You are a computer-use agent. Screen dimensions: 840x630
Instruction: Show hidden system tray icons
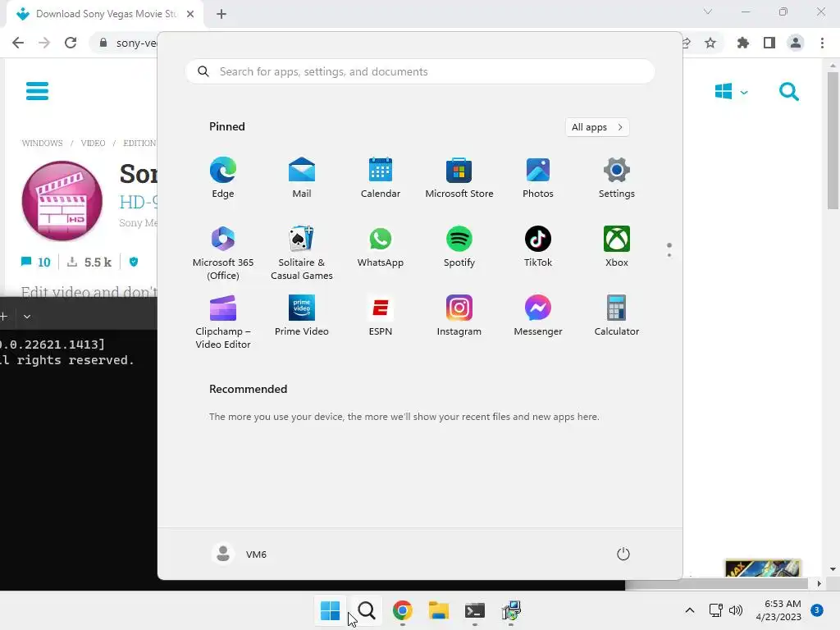click(689, 610)
